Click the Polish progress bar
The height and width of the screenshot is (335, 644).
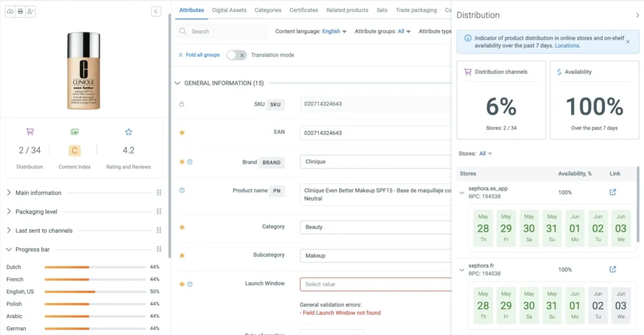(95, 304)
